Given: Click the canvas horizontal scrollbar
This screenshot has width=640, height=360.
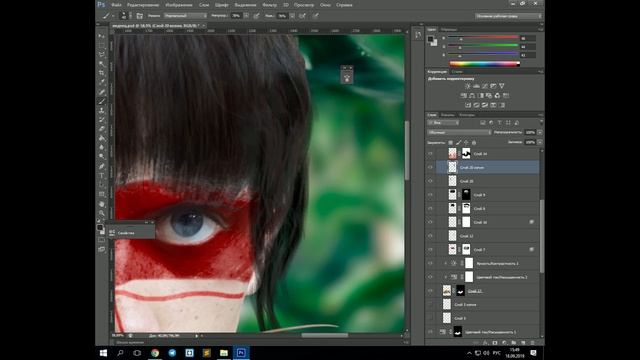Looking at the screenshot, I should click(x=325, y=336).
